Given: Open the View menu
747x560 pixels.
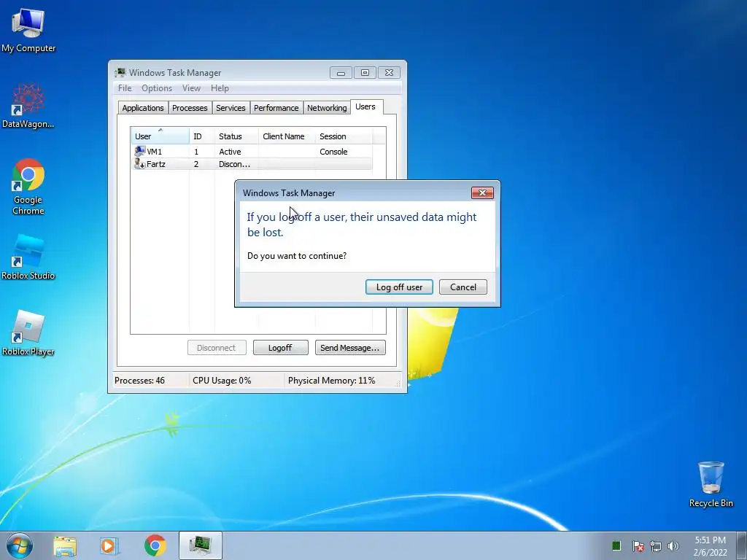Looking at the screenshot, I should (191, 88).
